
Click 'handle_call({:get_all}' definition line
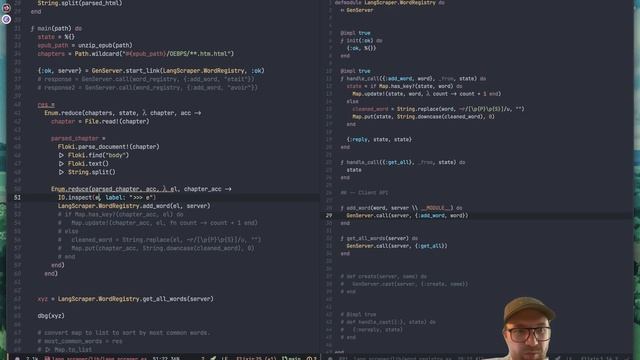tap(402, 162)
